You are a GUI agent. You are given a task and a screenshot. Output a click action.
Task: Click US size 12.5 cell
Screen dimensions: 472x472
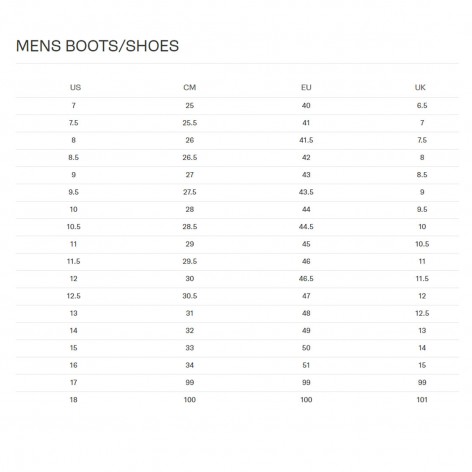(x=74, y=296)
